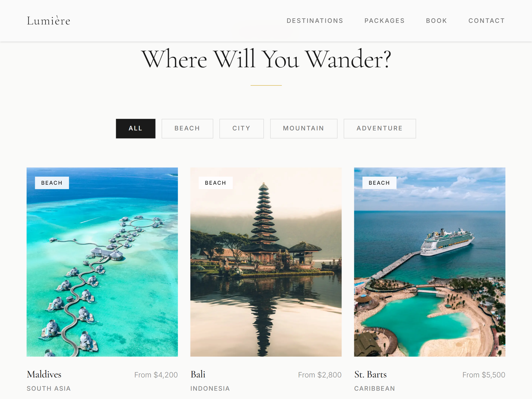This screenshot has width=532, height=399.
Task: Open the Book nav link
Action: (436, 21)
